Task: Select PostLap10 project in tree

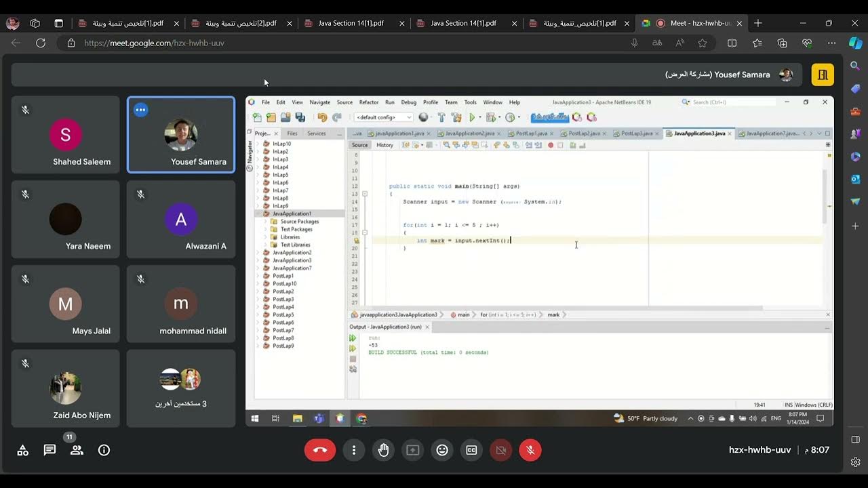Action: pyautogui.click(x=285, y=284)
